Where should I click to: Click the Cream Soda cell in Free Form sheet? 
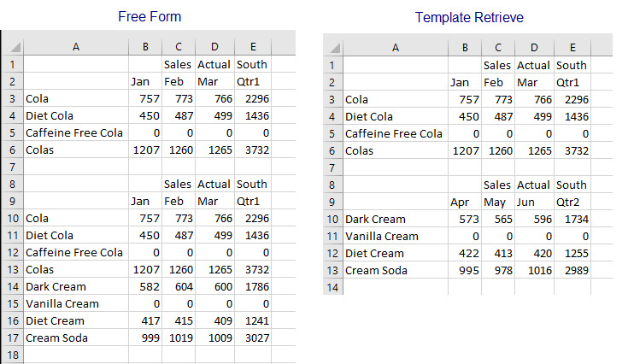pos(76,338)
